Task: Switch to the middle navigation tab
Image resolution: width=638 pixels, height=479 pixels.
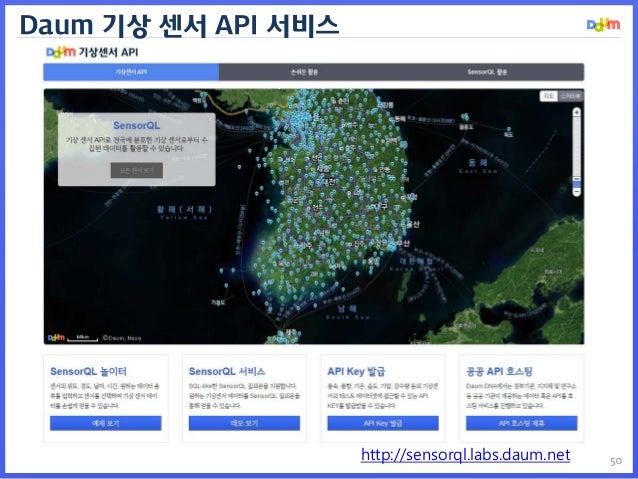Action: pyautogui.click(x=304, y=72)
